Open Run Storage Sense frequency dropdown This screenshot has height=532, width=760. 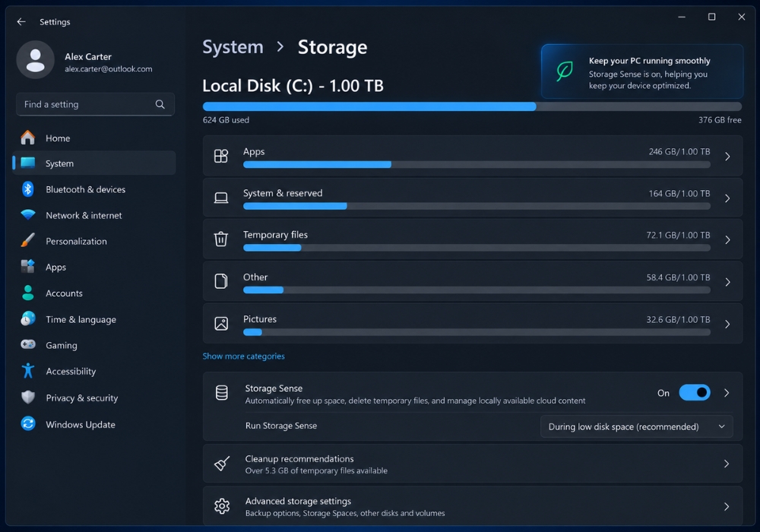[636, 426]
